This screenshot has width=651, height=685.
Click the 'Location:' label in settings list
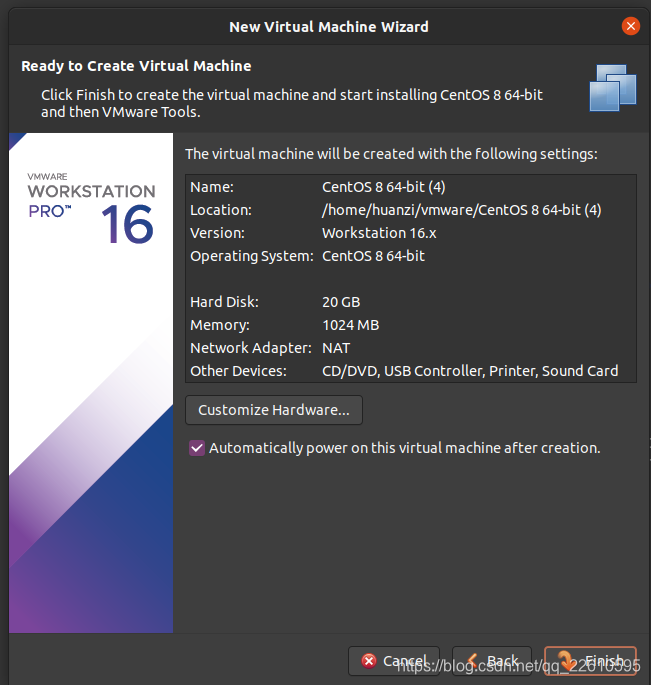coord(221,210)
